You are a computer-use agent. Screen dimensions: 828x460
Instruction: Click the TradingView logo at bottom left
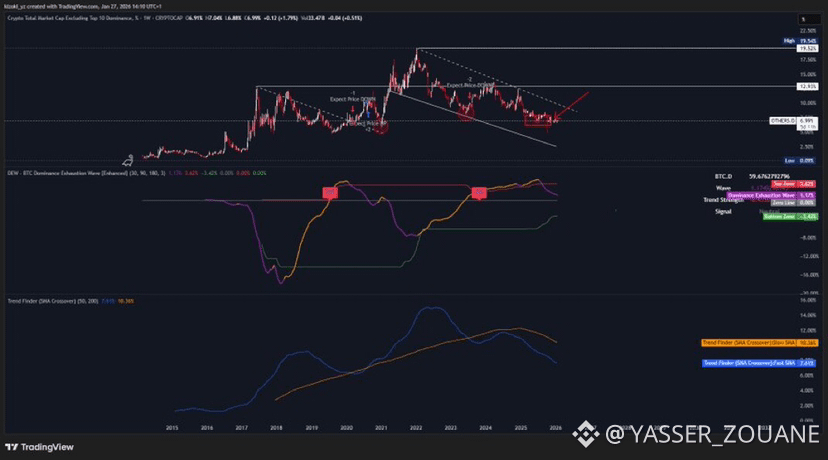[39, 447]
